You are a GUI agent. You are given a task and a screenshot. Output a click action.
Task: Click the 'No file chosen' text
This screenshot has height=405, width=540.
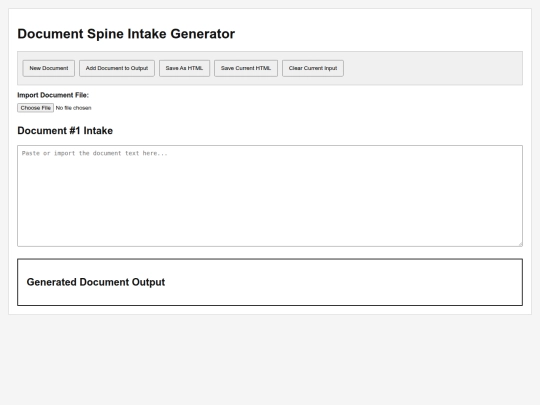pyautogui.click(x=73, y=108)
